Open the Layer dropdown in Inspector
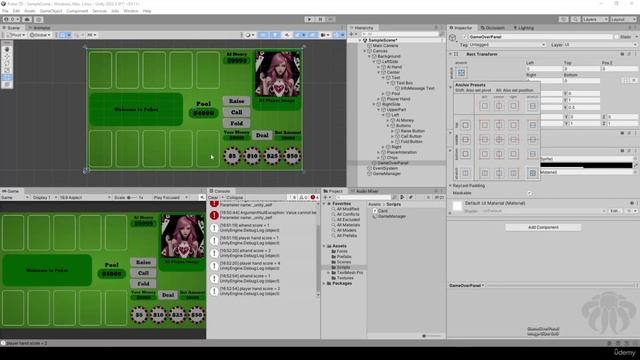640x360 pixels. [x=600, y=45]
